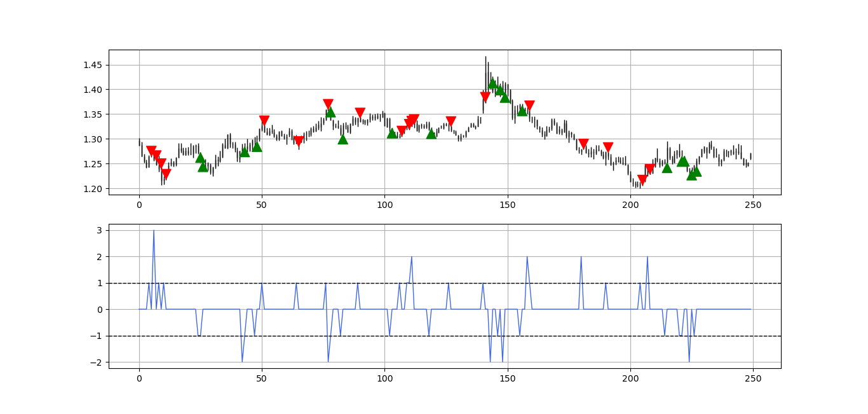Select the 200 x-axis label of upper chart
The height and width of the screenshot is (414, 868).
coord(630,205)
